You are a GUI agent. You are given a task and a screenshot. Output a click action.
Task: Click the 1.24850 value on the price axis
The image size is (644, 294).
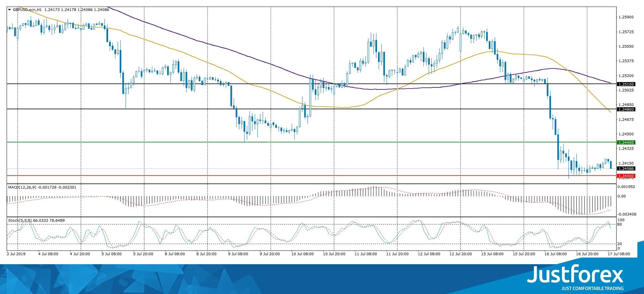tap(626, 105)
